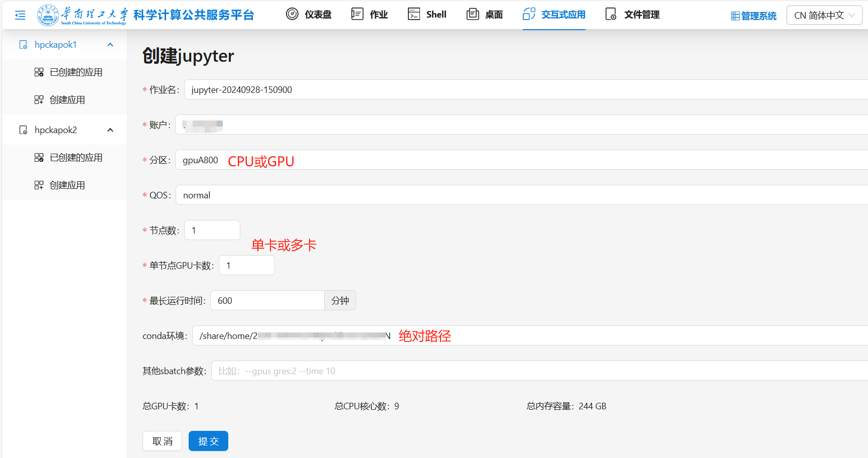Collapse the hpckapok2 cluster section

pos(110,130)
